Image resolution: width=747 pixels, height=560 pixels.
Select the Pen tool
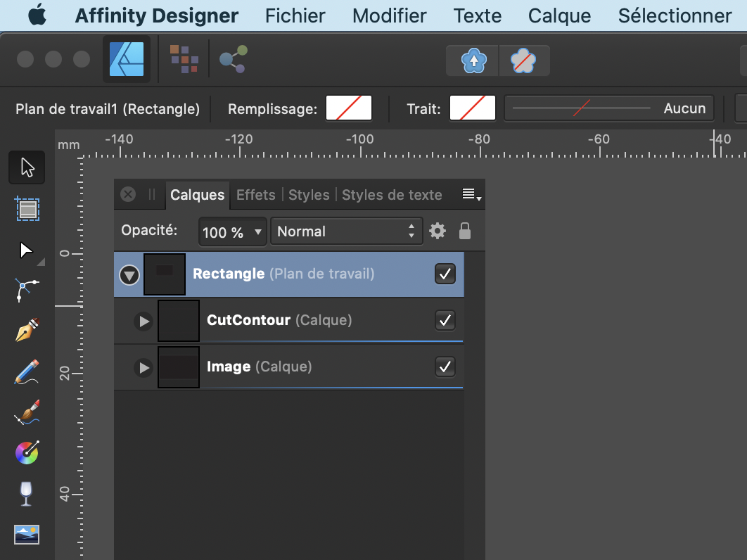27,330
